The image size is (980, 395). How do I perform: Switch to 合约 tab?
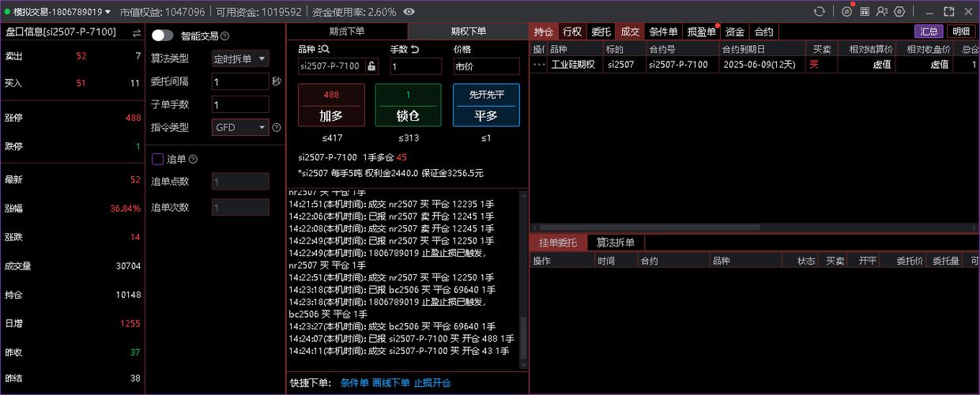763,32
